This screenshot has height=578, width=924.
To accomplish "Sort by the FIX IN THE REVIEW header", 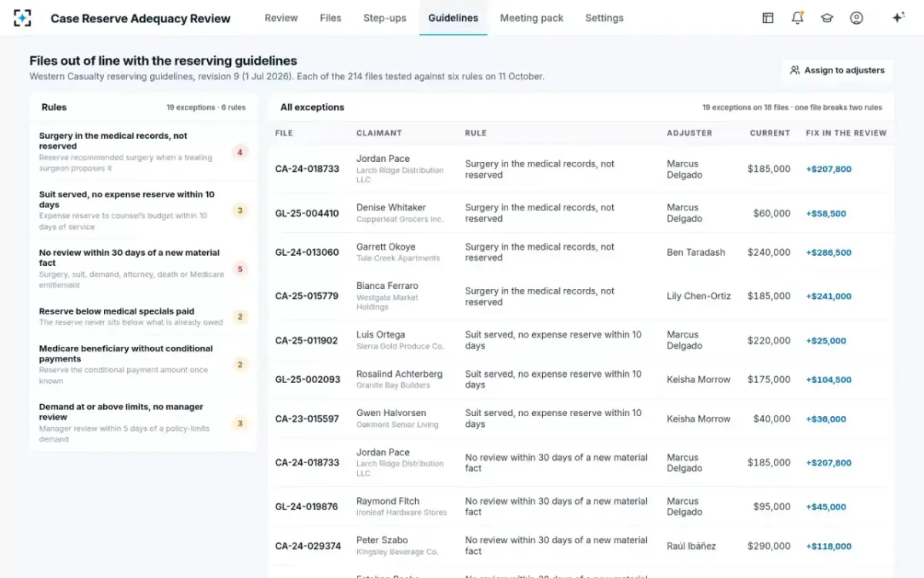I will pos(846,133).
